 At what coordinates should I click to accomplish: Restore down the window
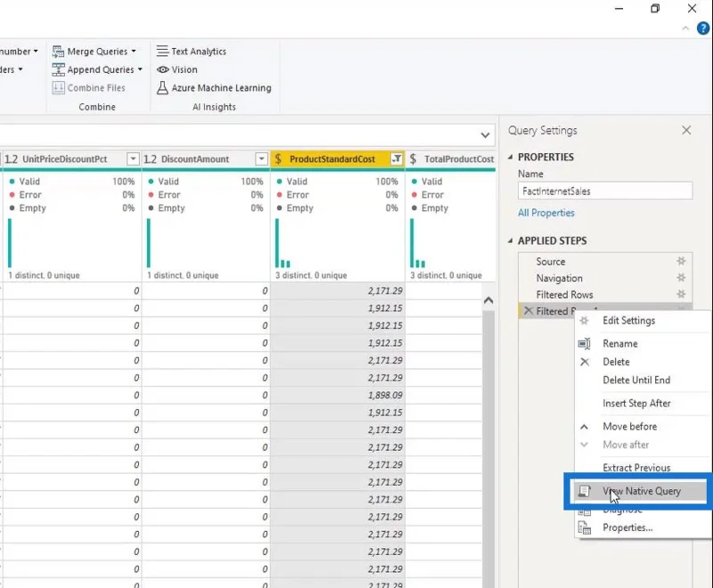pos(655,9)
